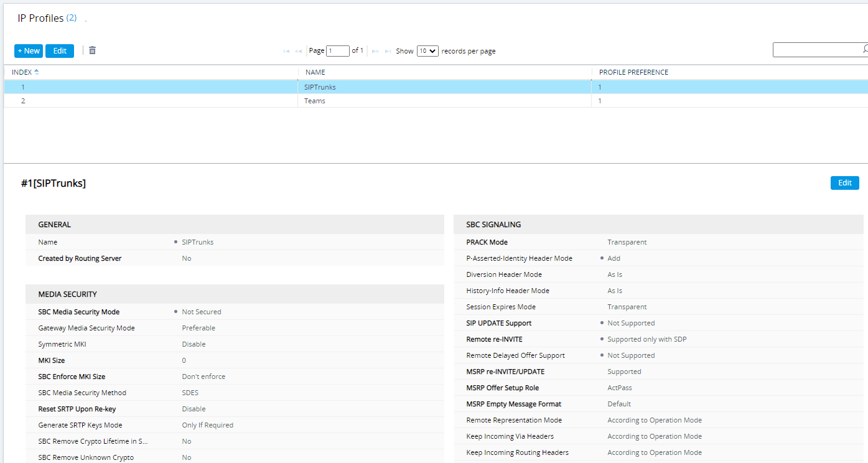This screenshot has width=868, height=463.
Task: Toggle the INDEX column sort arrow
Action: [37, 72]
